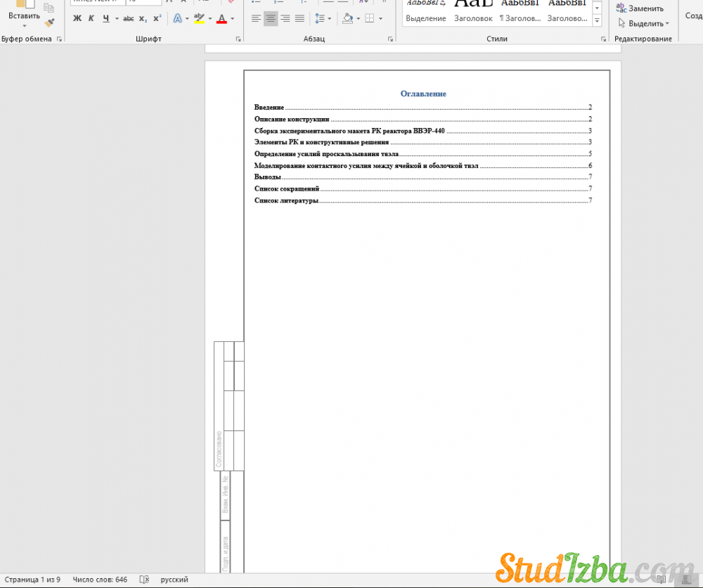Apply red font color
This screenshot has height=588, width=703.
[221, 19]
